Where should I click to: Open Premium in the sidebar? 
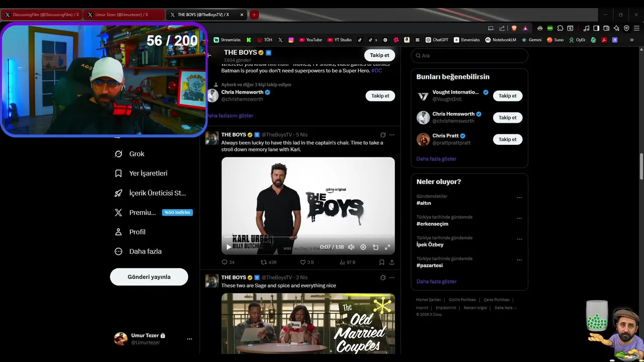click(x=152, y=213)
